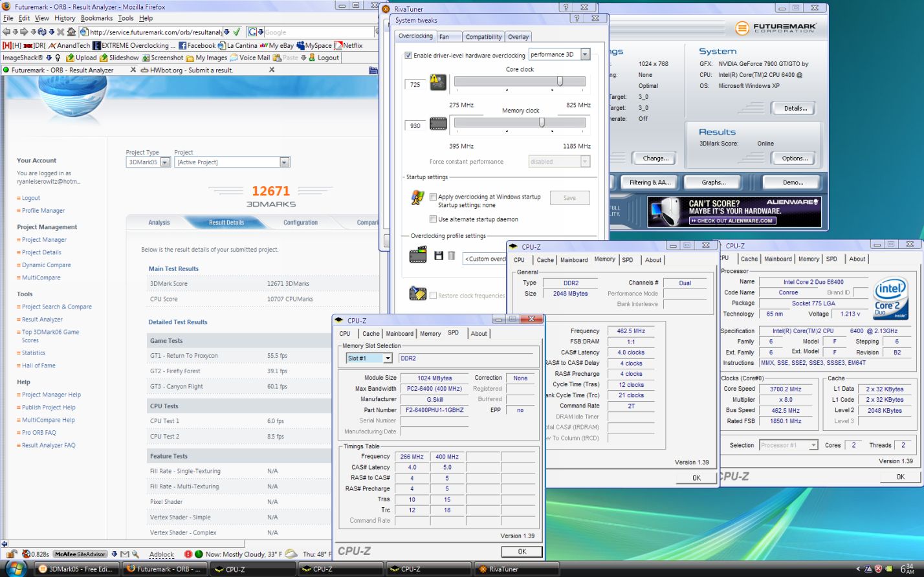Screen dimensions: 924x577
Task: Open the Custom overclocking profile dropdown
Action: [484, 259]
